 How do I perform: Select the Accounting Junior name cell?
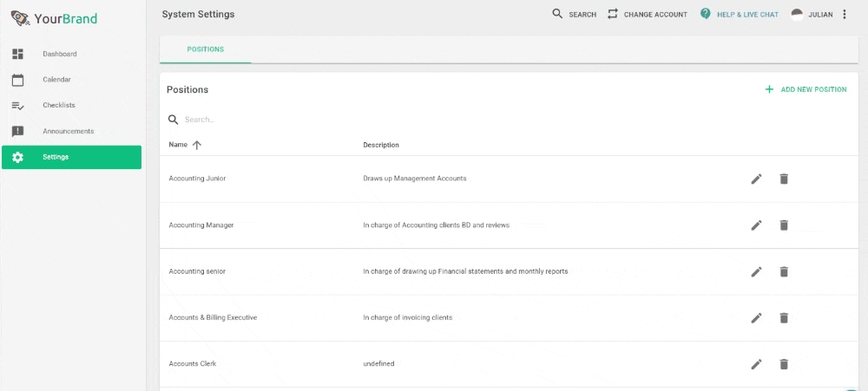tap(197, 179)
